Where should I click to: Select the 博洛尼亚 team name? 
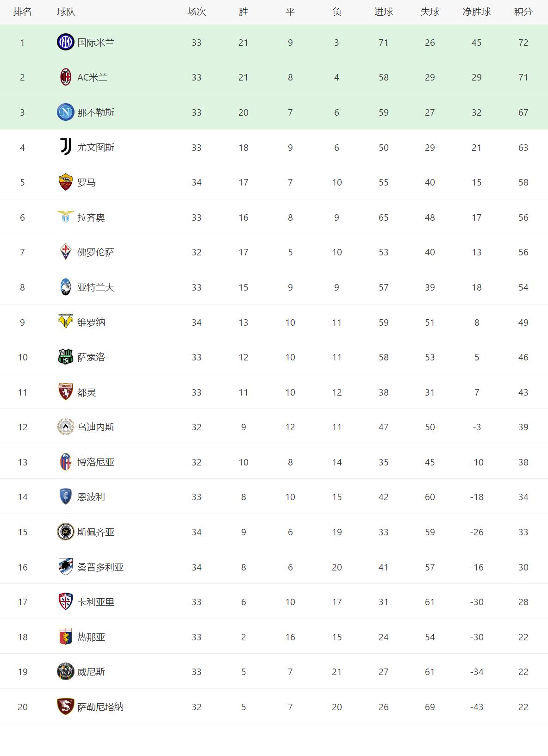pyautogui.click(x=96, y=462)
